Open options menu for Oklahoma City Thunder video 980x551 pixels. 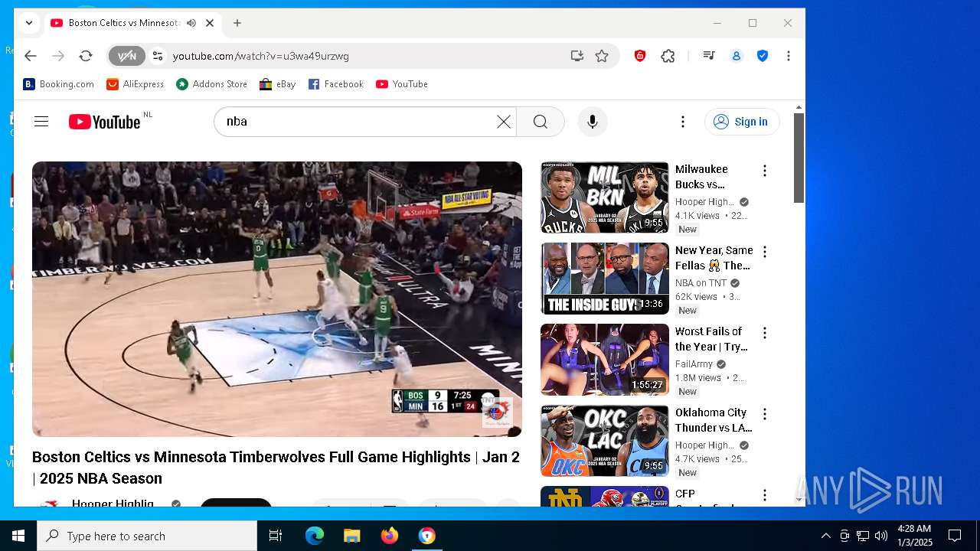(764, 414)
